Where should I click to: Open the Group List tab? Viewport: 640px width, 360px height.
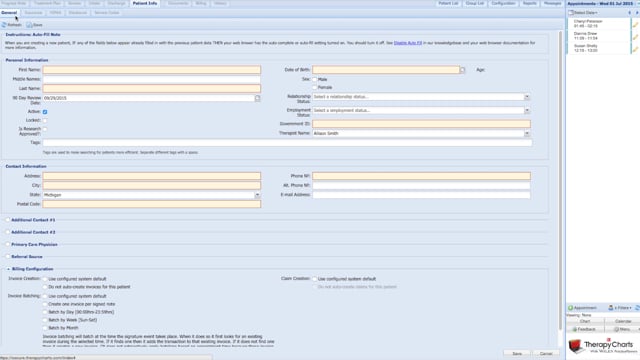click(475, 3)
